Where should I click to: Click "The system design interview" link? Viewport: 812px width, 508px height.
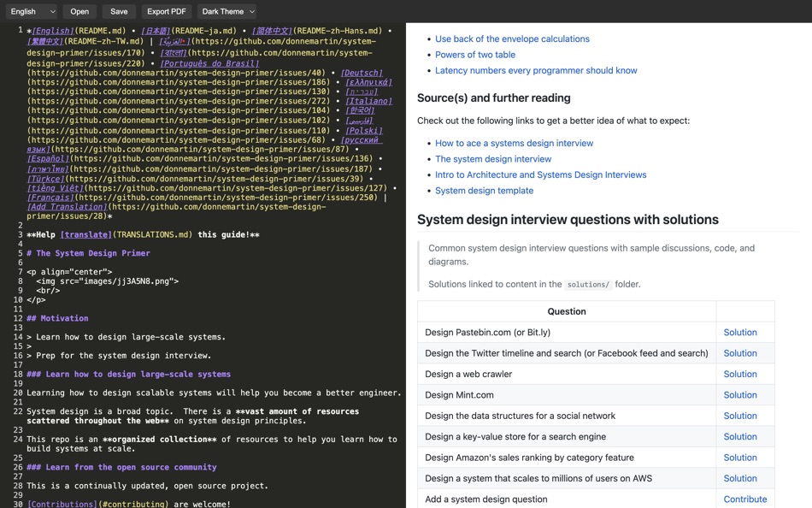tap(494, 158)
